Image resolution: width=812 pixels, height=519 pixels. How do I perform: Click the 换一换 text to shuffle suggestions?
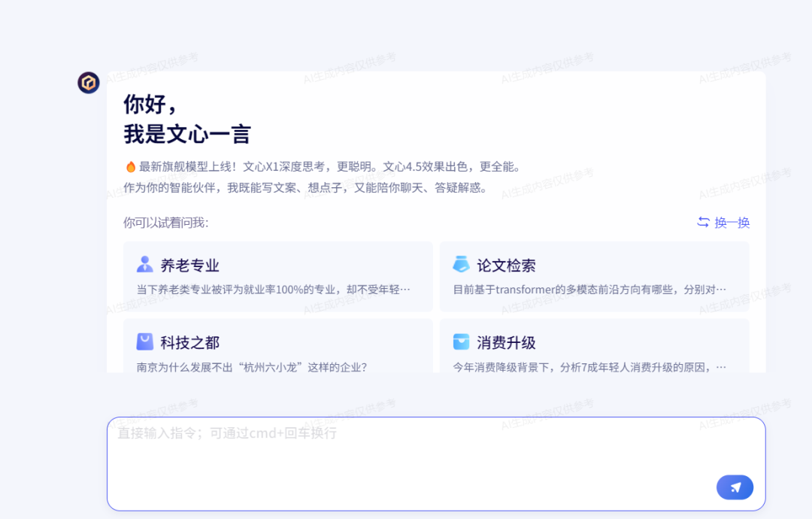click(x=732, y=223)
